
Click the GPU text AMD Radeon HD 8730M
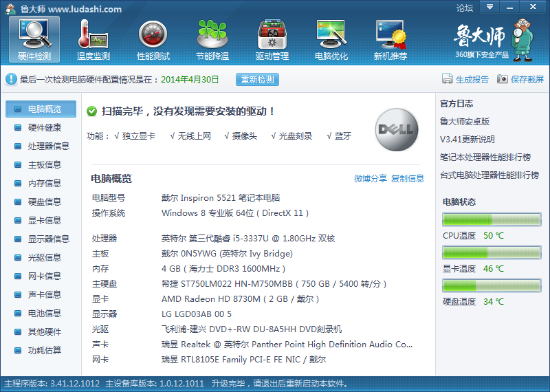point(211,299)
